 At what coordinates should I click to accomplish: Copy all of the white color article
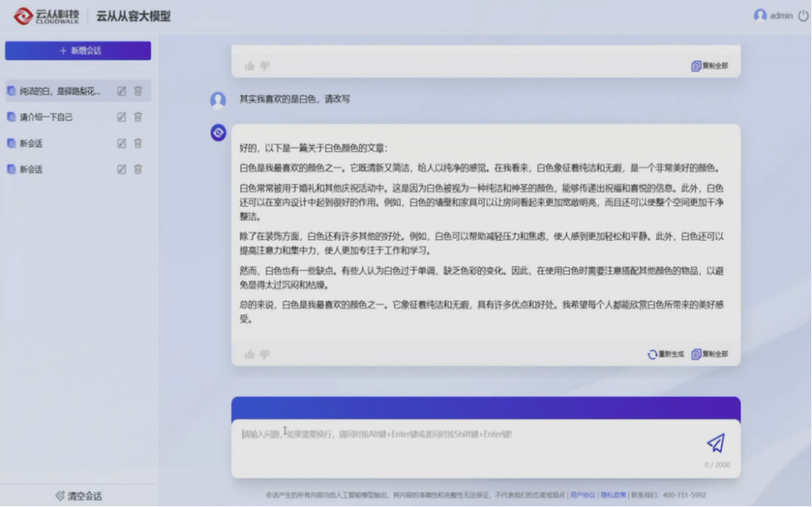710,354
